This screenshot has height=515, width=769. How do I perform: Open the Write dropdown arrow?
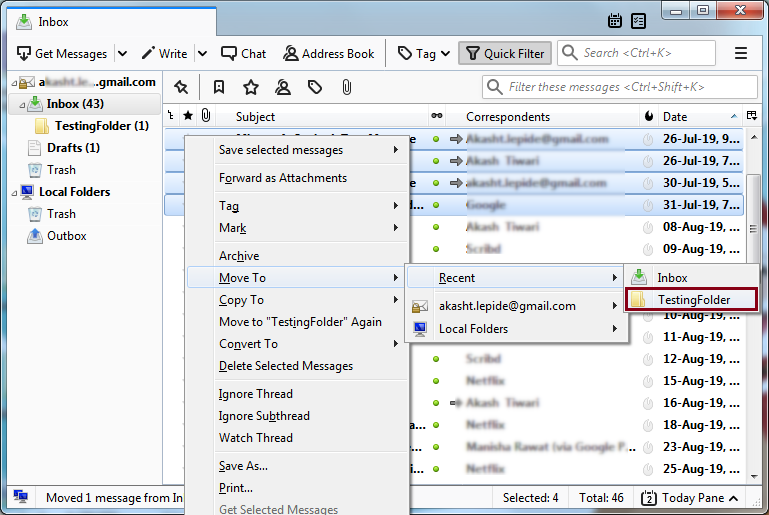[203, 53]
